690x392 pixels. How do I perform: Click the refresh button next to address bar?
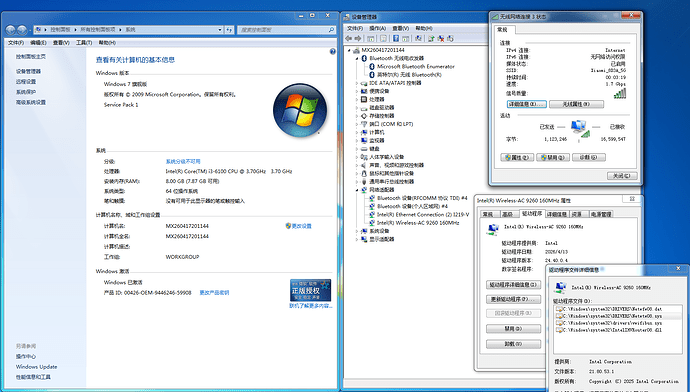point(229,30)
